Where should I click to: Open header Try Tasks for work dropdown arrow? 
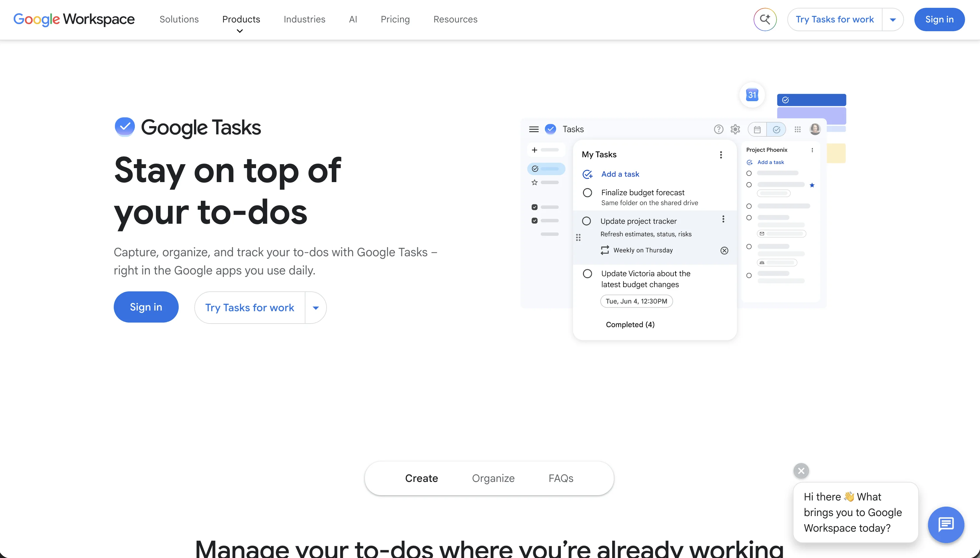coord(892,20)
